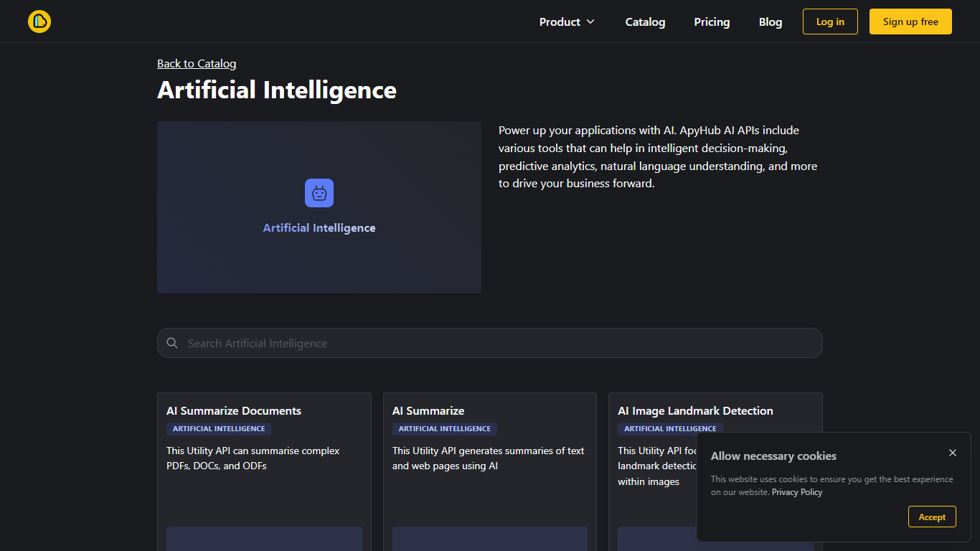Focus the Search Artificial Intelligence field
Image resolution: width=980 pixels, height=551 pixels.
pos(490,343)
